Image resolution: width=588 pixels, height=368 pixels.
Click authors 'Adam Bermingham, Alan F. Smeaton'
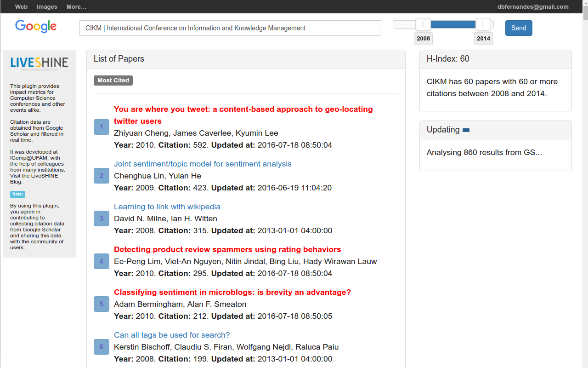pos(180,304)
